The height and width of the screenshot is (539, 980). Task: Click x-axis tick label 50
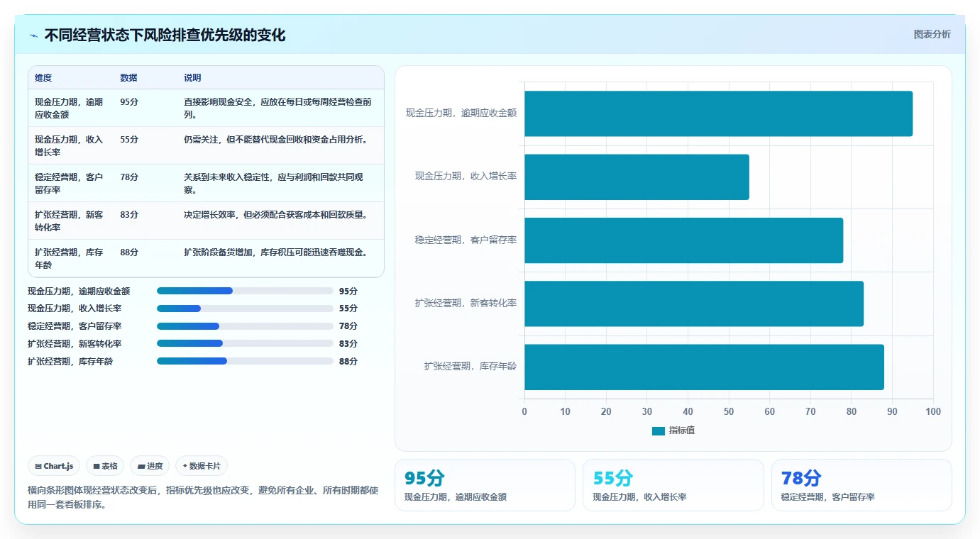(x=729, y=411)
